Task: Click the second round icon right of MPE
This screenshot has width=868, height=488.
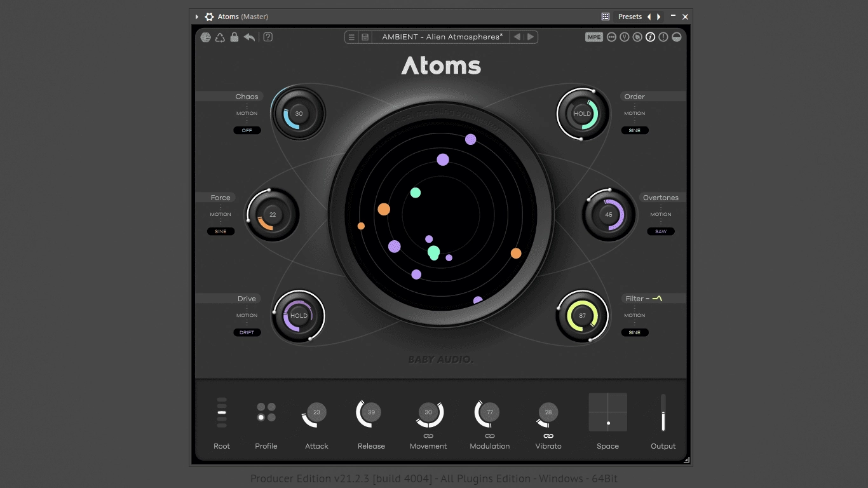Action: 625,37
